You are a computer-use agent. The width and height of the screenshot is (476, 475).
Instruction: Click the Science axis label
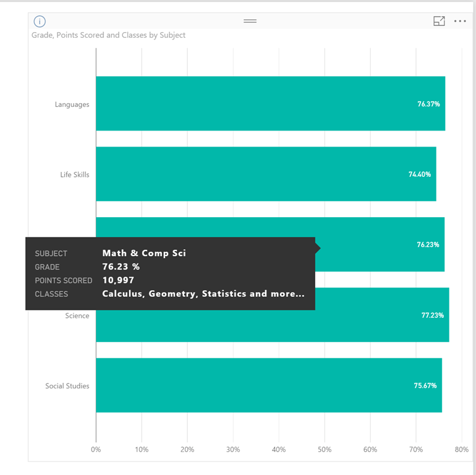(77, 315)
